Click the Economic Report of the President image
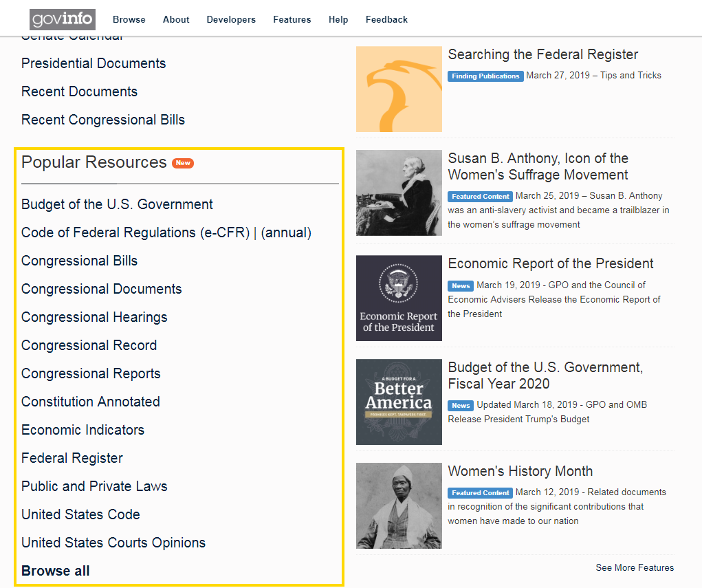The height and width of the screenshot is (588, 702). tap(399, 298)
